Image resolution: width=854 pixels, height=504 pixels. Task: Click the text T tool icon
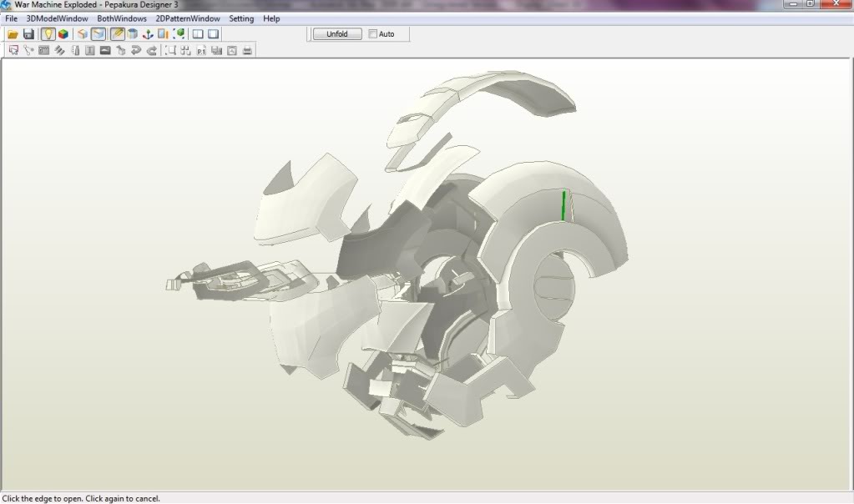90,51
